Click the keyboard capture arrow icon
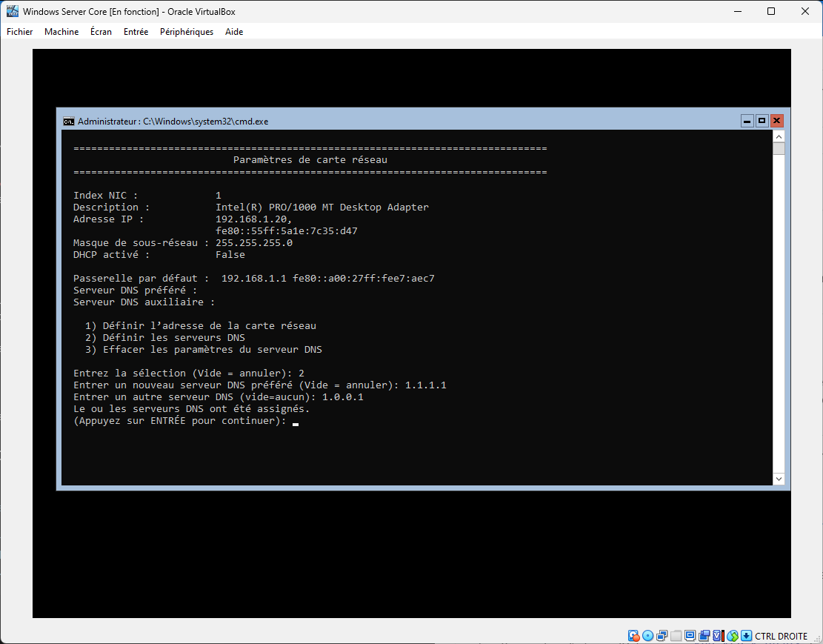823x644 pixels. click(x=747, y=636)
